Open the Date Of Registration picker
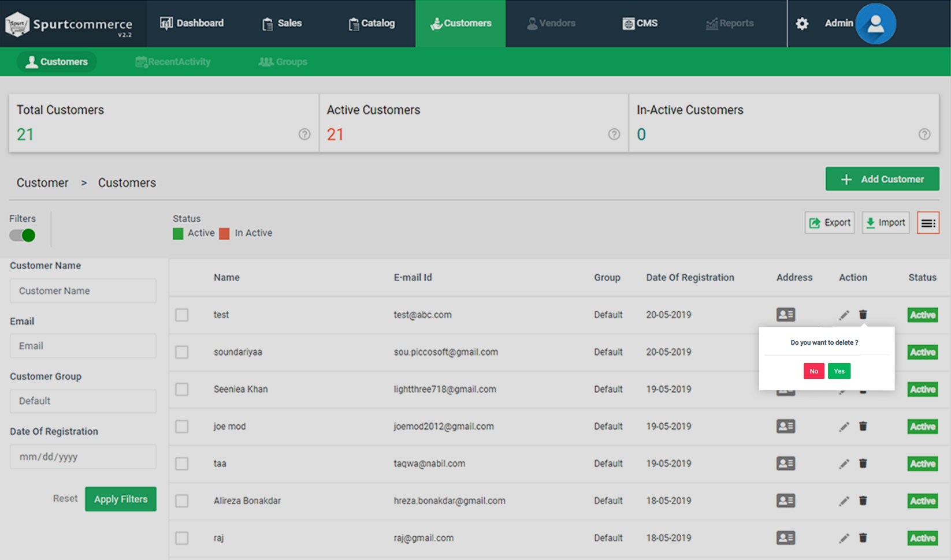The width and height of the screenshot is (951, 560). [x=83, y=457]
